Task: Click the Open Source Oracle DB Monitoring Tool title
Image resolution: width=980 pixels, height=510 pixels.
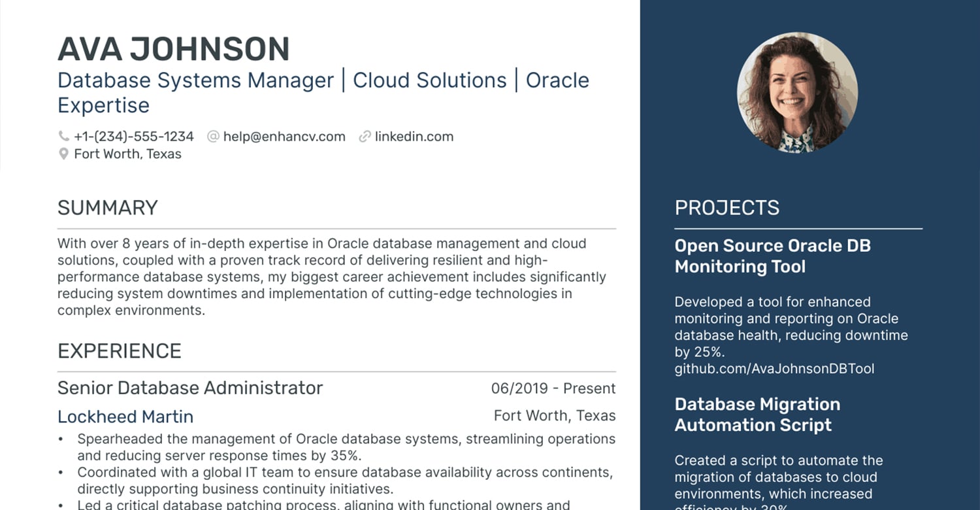Action: click(x=773, y=256)
